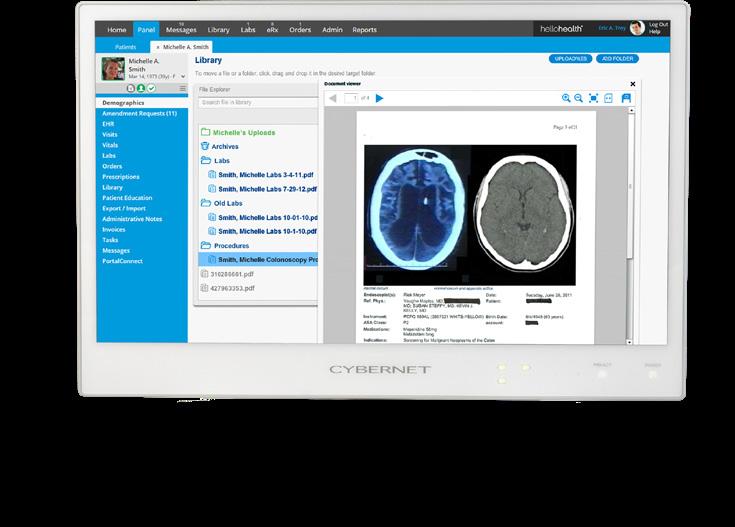The height and width of the screenshot is (527, 735).
Task: Click the icon for 310286661.pdf
Action: [x=204, y=274]
